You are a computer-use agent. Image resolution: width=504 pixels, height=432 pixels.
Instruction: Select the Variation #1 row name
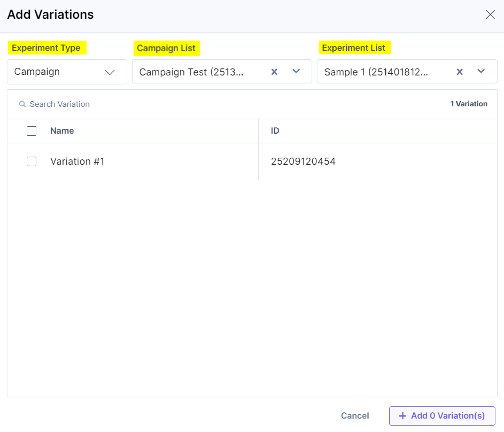tap(77, 161)
